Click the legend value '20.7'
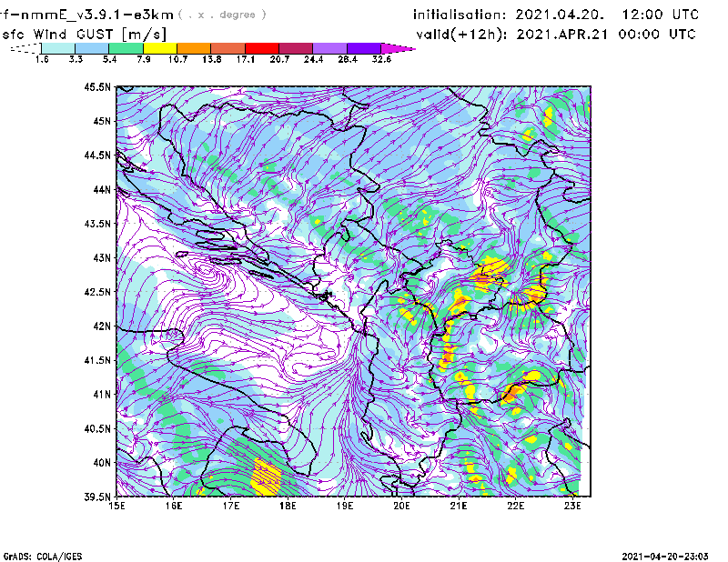The image size is (728, 562). pos(279,59)
